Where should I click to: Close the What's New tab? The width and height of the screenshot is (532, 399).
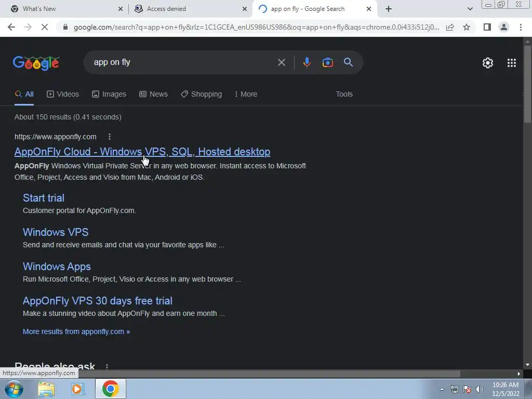pyautogui.click(x=121, y=9)
